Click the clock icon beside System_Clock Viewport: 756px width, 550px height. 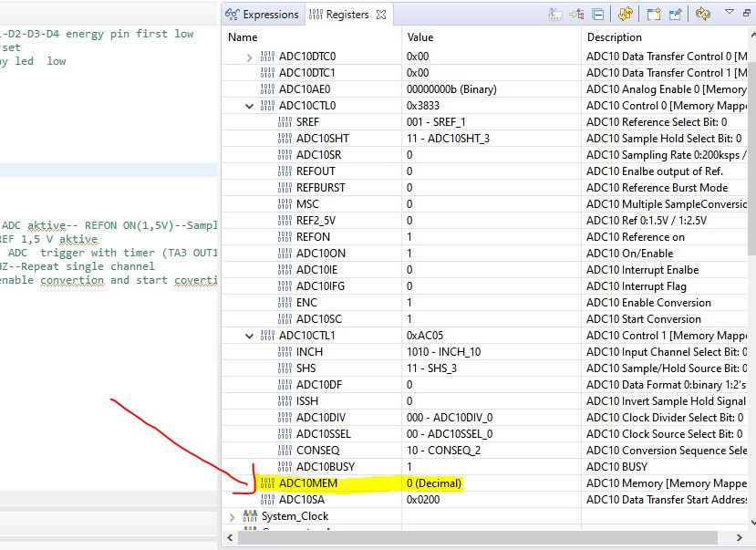point(246,515)
